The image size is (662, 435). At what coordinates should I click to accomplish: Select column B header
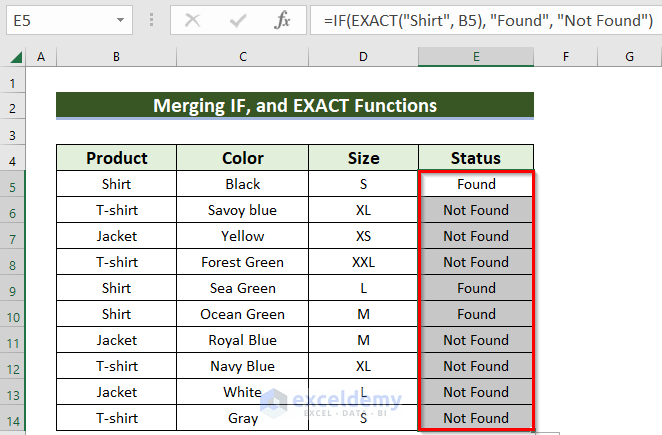point(116,58)
